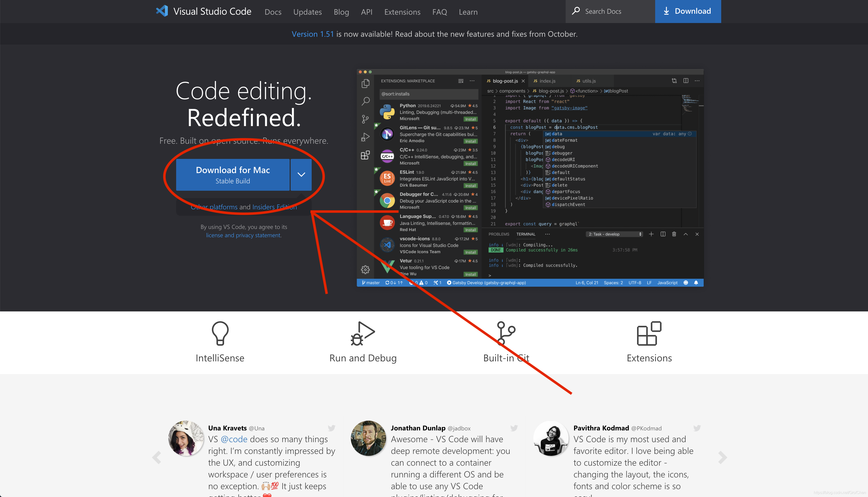Click the Ln 6, Col 21 status item
Viewport: 868px width, 497px height.
(x=587, y=283)
